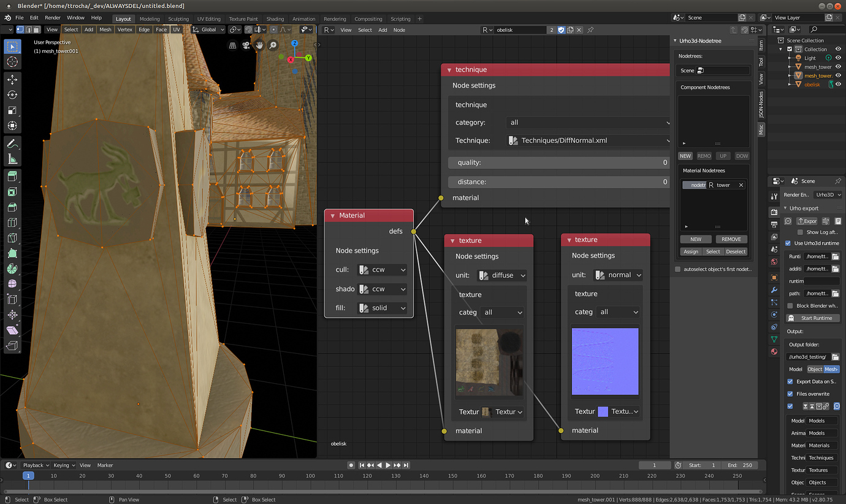Open technique category dropdown
846x504 pixels.
(588, 123)
